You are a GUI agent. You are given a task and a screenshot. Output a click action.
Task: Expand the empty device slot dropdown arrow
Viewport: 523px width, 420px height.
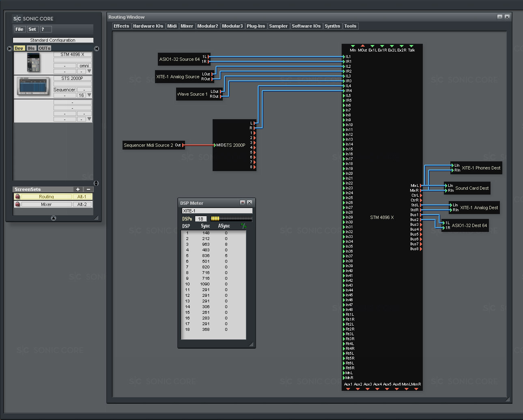(89, 119)
